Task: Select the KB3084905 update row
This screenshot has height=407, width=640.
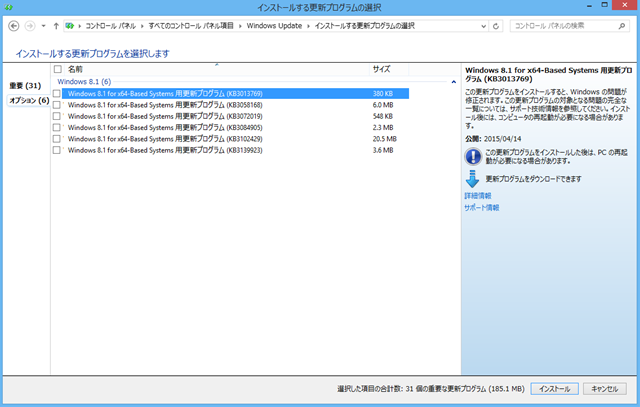Action: pyautogui.click(x=236, y=127)
